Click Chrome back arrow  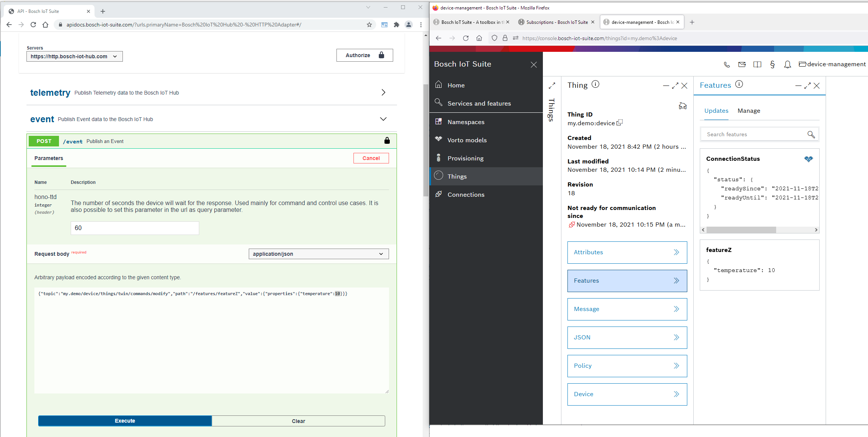point(9,25)
